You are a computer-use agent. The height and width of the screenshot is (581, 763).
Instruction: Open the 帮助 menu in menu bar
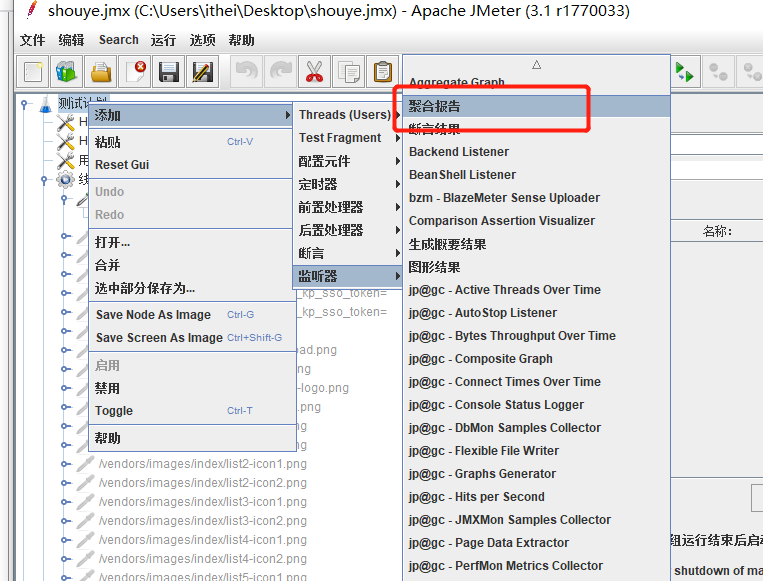click(x=241, y=40)
